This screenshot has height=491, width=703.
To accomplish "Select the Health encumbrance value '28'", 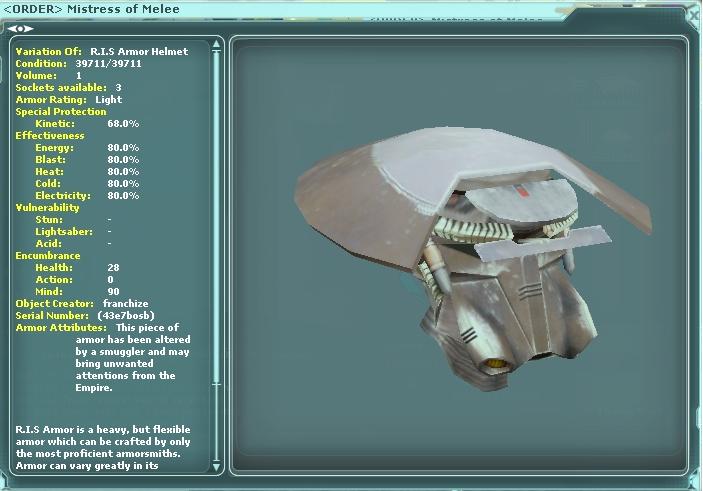I will coord(113,268).
